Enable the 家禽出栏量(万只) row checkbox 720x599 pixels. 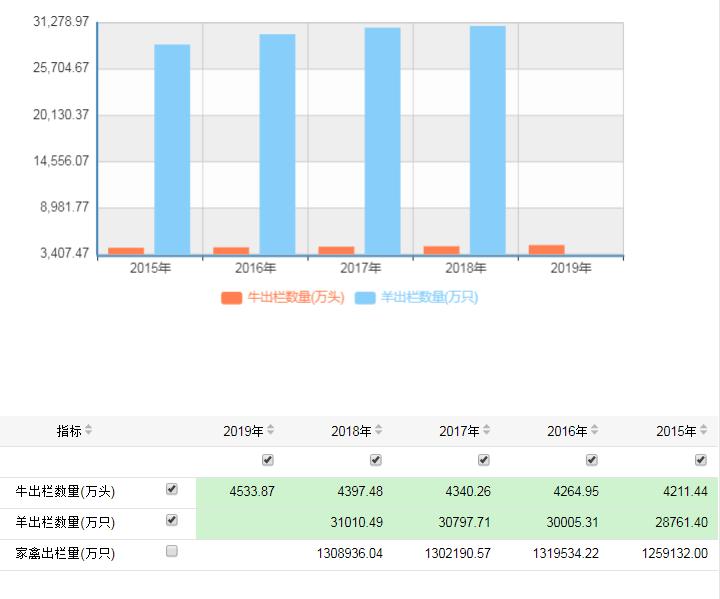tap(171, 551)
